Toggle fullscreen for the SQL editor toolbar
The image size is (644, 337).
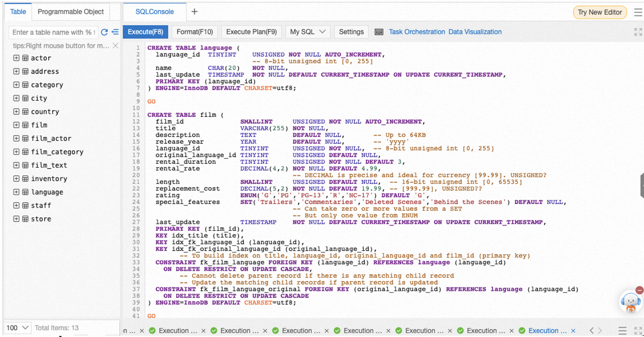(x=638, y=32)
